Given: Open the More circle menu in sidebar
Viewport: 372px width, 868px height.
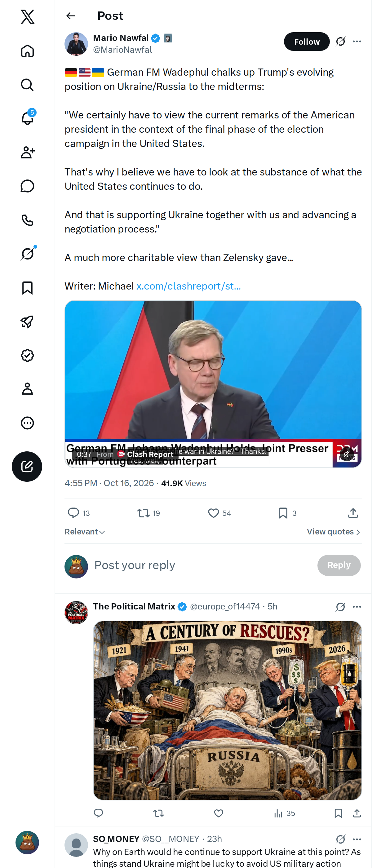Looking at the screenshot, I should 27,423.
